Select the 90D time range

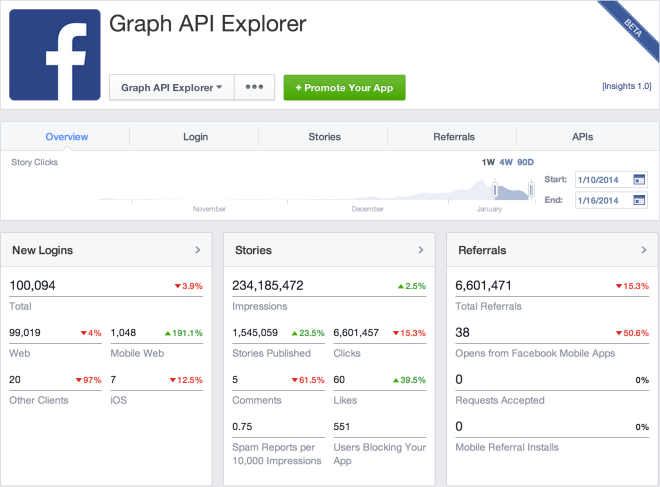(x=525, y=162)
